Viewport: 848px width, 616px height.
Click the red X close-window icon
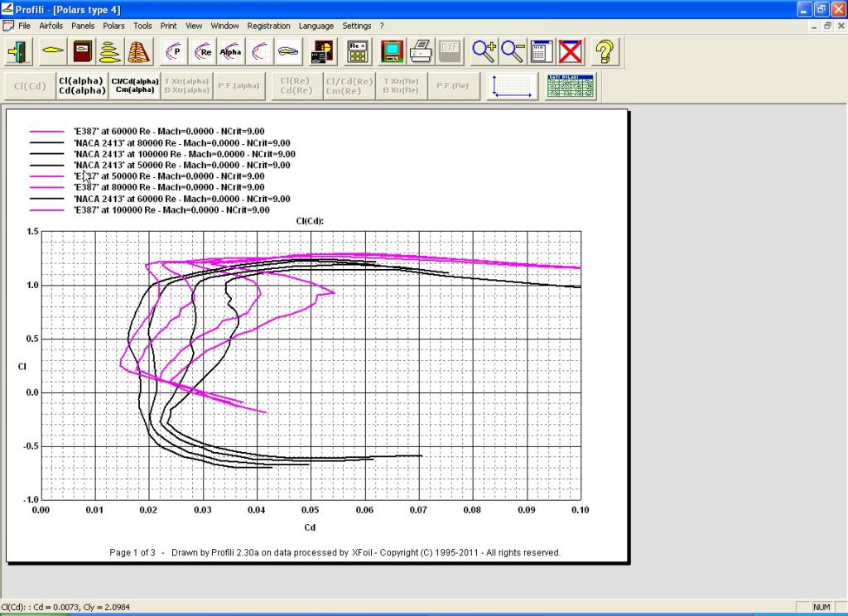[571, 52]
